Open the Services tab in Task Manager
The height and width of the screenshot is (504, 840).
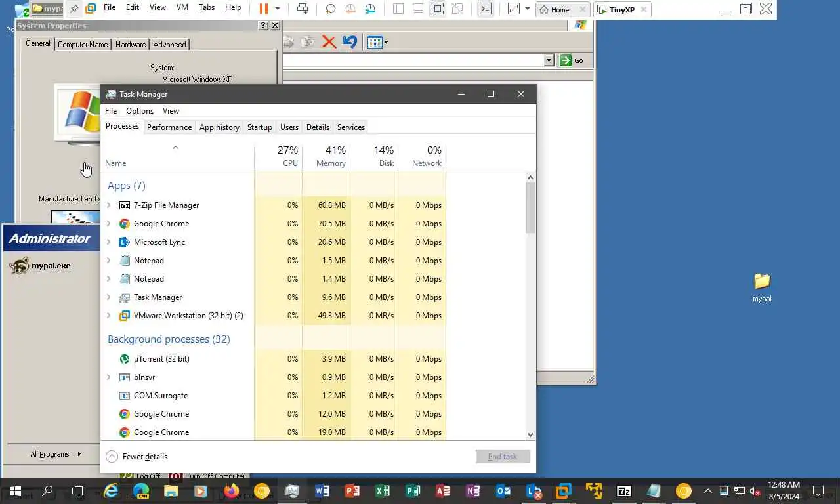tap(351, 127)
